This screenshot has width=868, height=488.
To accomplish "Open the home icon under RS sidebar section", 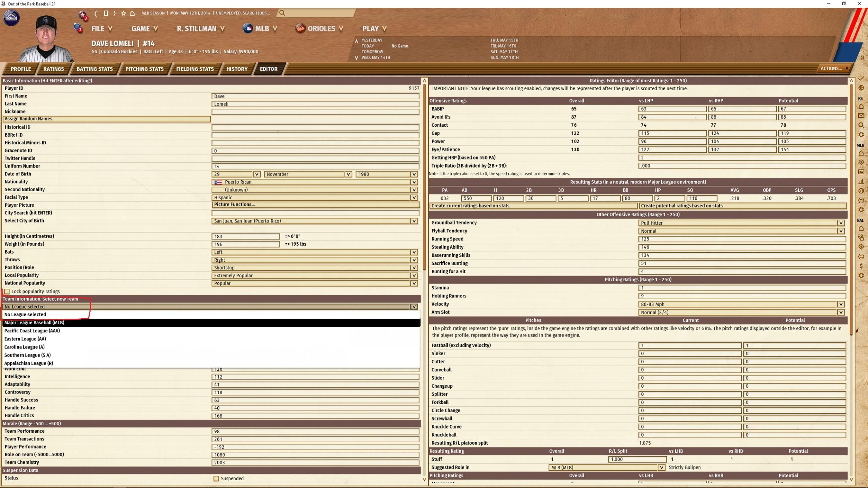I will coord(861,106).
